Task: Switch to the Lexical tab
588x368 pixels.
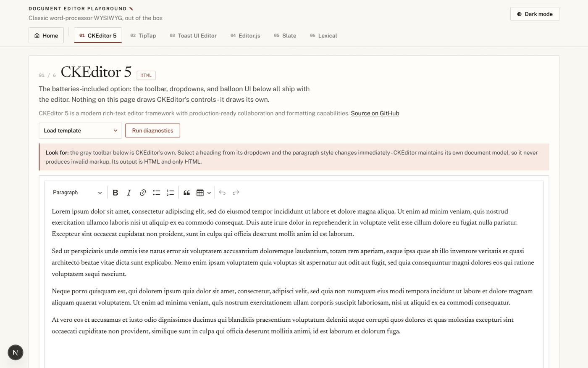Action: [x=323, y=35]
